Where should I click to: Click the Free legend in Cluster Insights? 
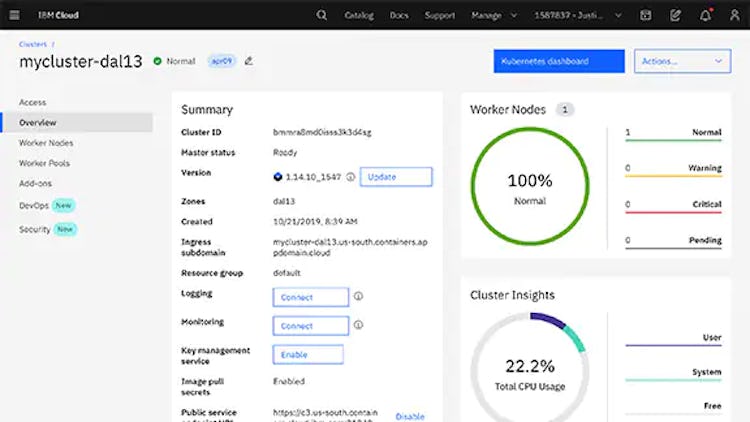(673, 407)
